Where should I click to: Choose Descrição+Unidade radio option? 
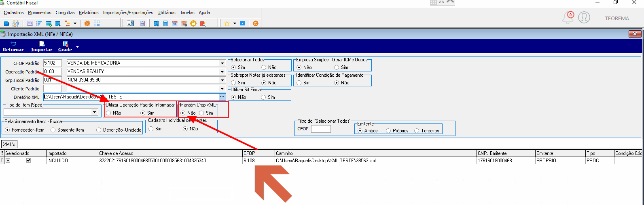99,130
